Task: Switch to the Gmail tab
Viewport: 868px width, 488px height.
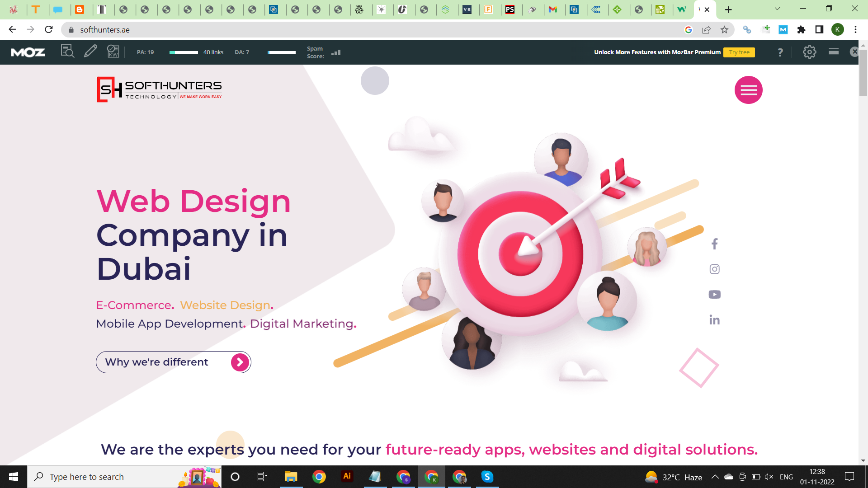Action: [x=552, y=9]
